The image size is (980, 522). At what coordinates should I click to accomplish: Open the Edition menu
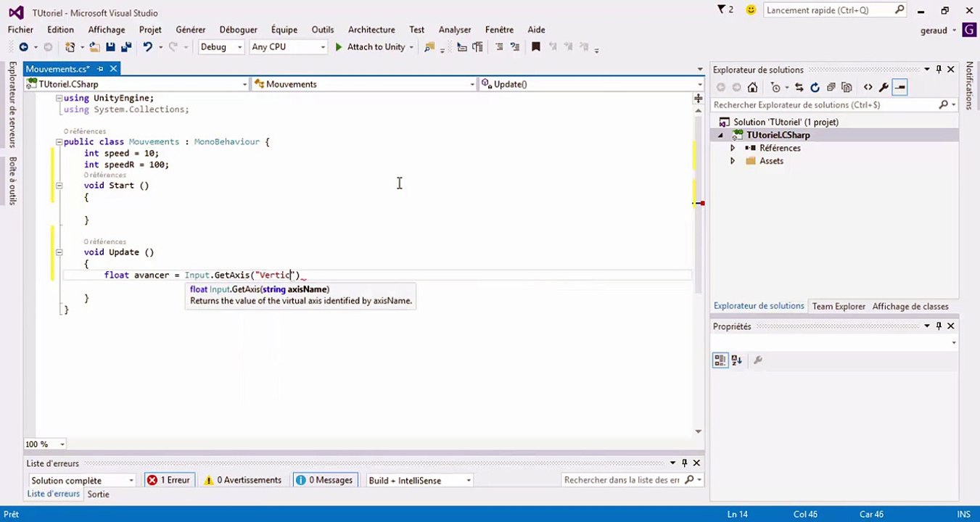click(x=60, y=30)
